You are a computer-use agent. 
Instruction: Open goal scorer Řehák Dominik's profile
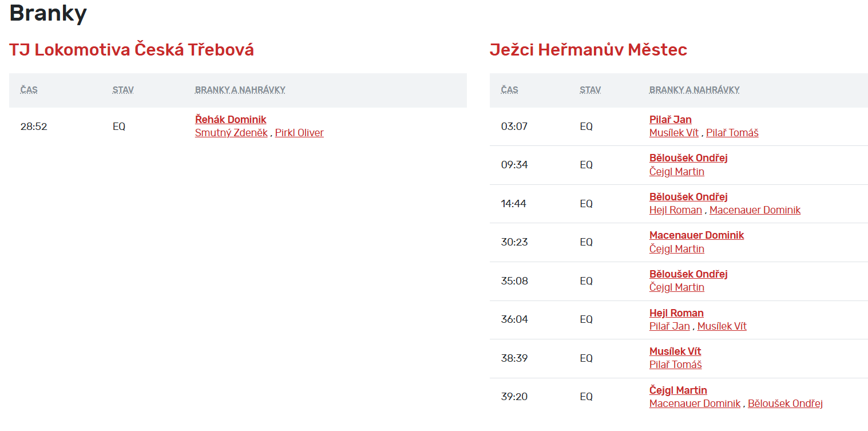(x=231, y=120)
